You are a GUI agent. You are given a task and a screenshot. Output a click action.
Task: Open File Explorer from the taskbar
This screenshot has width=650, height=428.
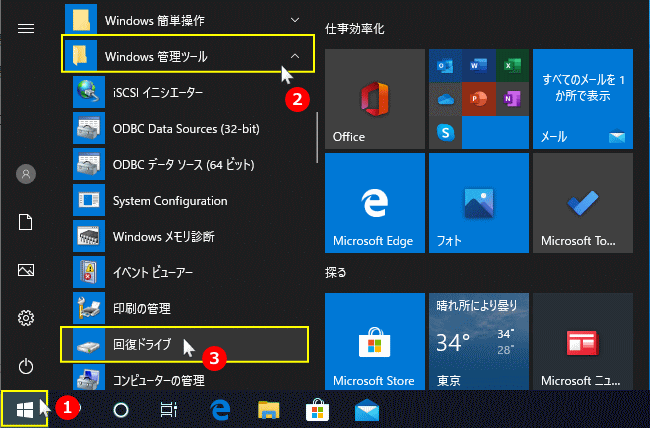[269, 410]
